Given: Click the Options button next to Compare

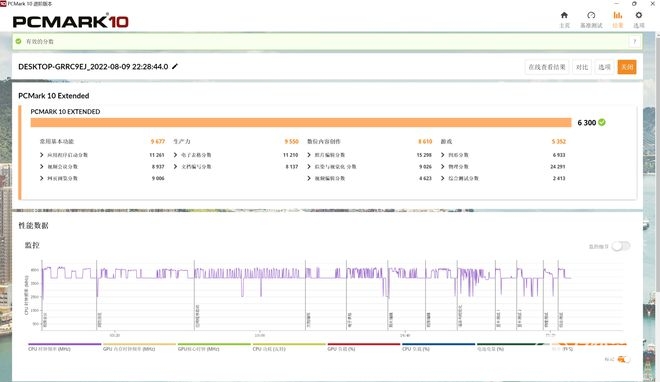Looking at the screenshot, I should point(604,67).
